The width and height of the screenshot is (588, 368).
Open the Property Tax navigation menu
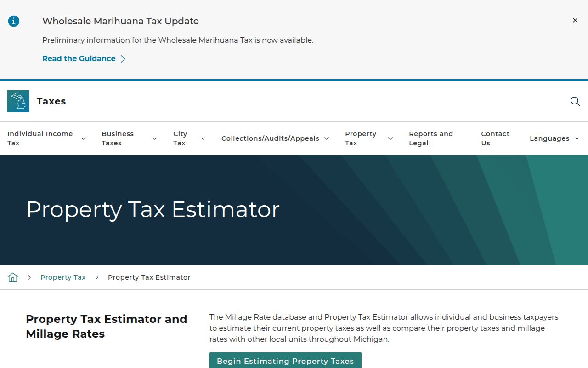point(361,138)
